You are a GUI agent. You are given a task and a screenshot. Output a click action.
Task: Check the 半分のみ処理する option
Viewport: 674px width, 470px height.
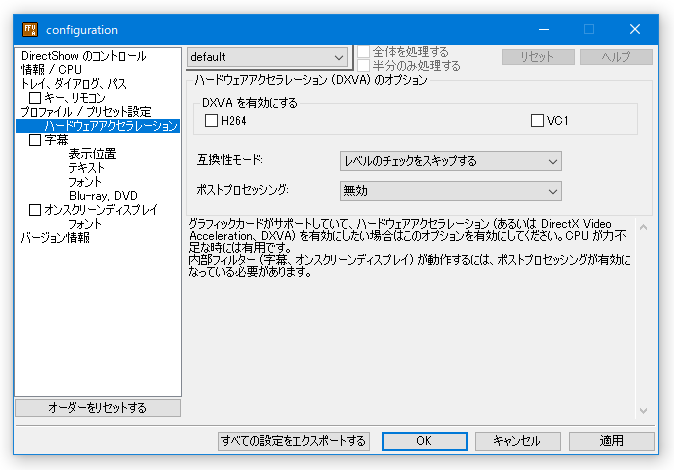363,66
